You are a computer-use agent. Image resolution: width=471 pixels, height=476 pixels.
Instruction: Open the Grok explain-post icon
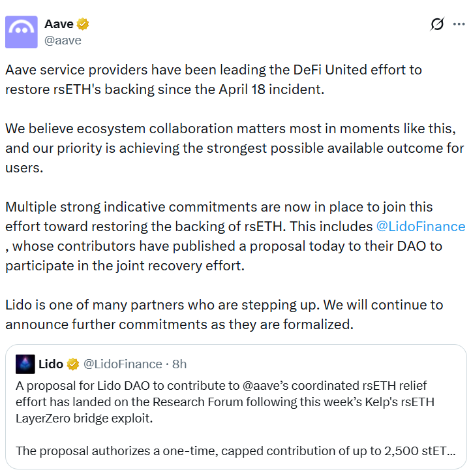[x=437, y=25]
